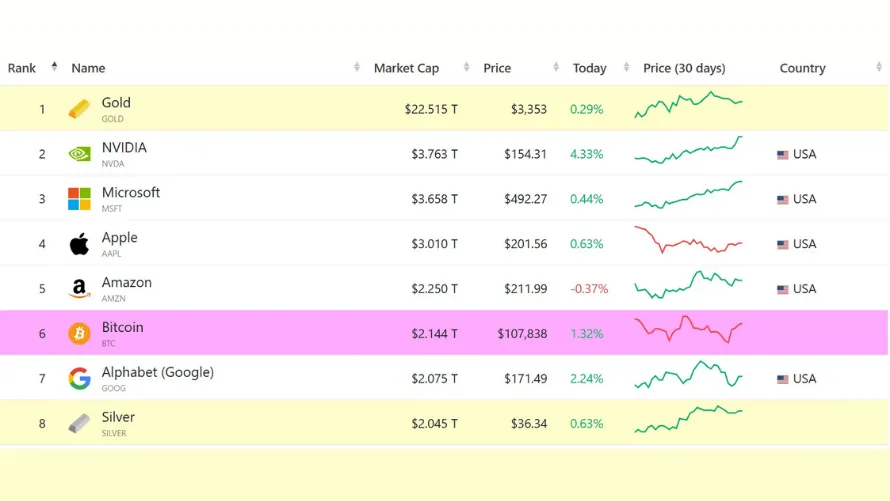Click the AAPL ticker text

[111, 254]
